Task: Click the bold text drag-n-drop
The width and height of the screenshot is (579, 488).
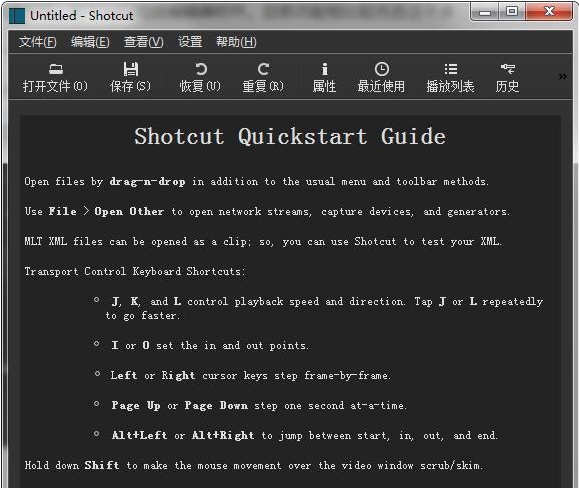Action: pos(147,182)
